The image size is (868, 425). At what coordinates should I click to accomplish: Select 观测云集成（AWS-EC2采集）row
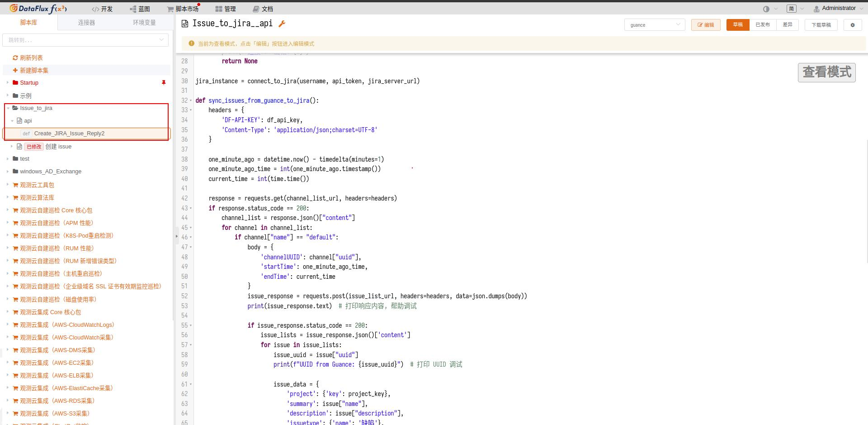87,363
